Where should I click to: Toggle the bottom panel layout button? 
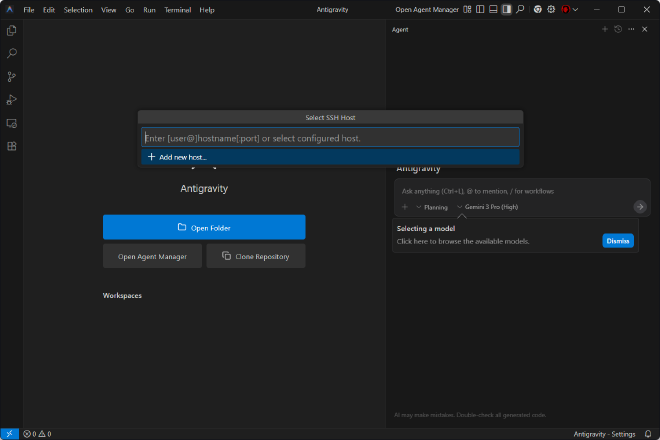point(493,9)
